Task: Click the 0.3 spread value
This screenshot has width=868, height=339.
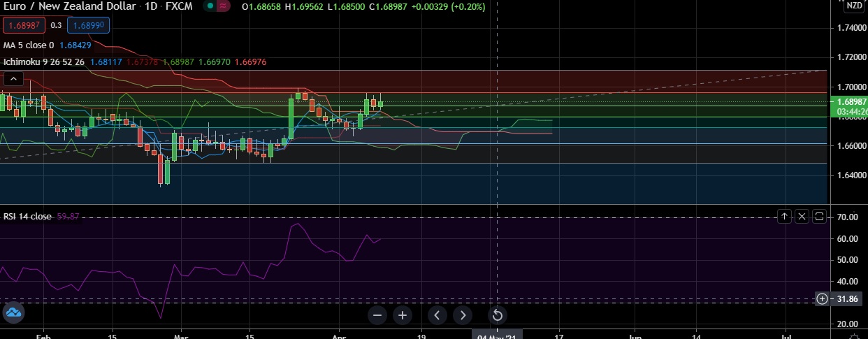Action: coord(56,25)
